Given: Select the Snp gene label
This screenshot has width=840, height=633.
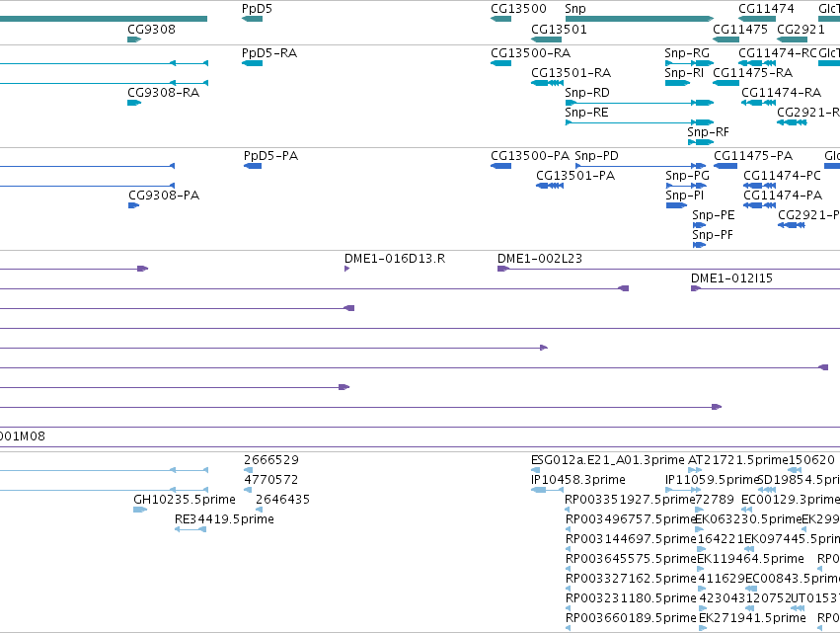Looking at the screenshot, I should coord(575,9).
